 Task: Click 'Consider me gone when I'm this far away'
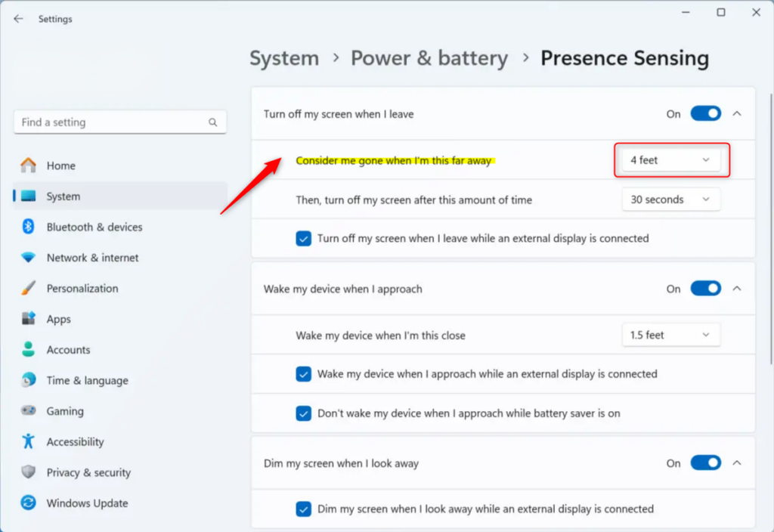393,160
